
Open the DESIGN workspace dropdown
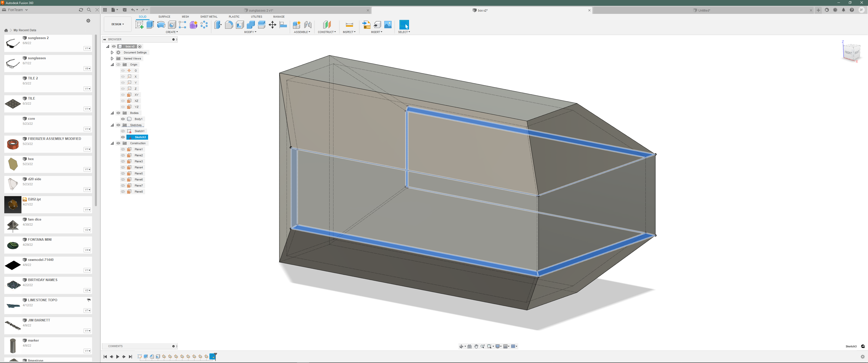(x=117, y=24)
